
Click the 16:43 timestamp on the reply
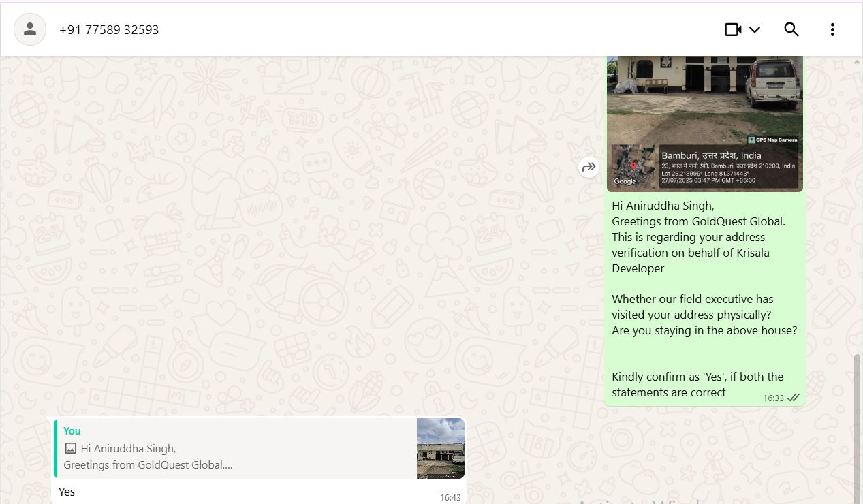point(450,498)
